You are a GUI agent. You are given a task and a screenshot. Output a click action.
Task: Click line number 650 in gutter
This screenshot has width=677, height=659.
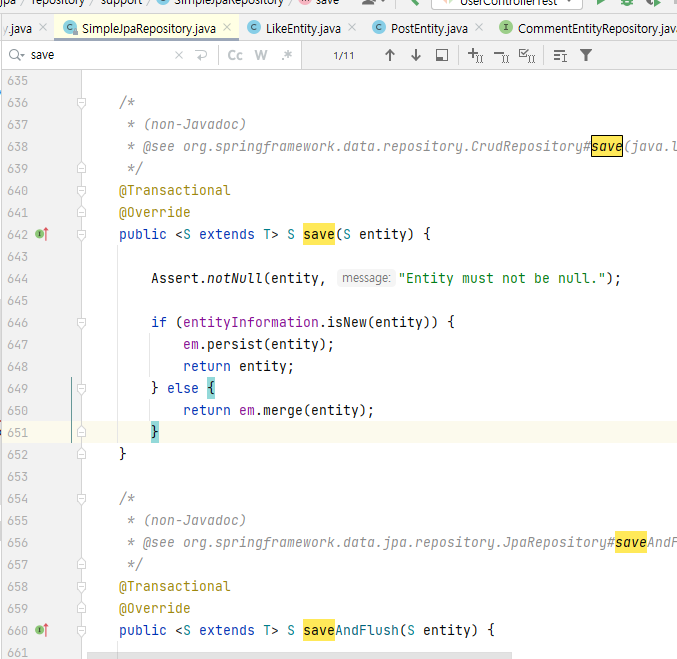(18, 411)
